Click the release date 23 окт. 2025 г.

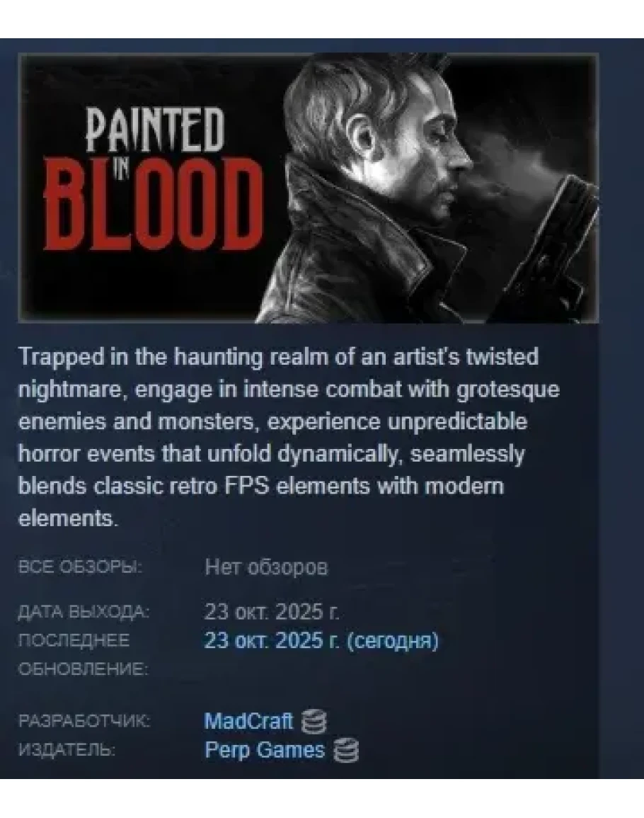(x=272, y=611)
